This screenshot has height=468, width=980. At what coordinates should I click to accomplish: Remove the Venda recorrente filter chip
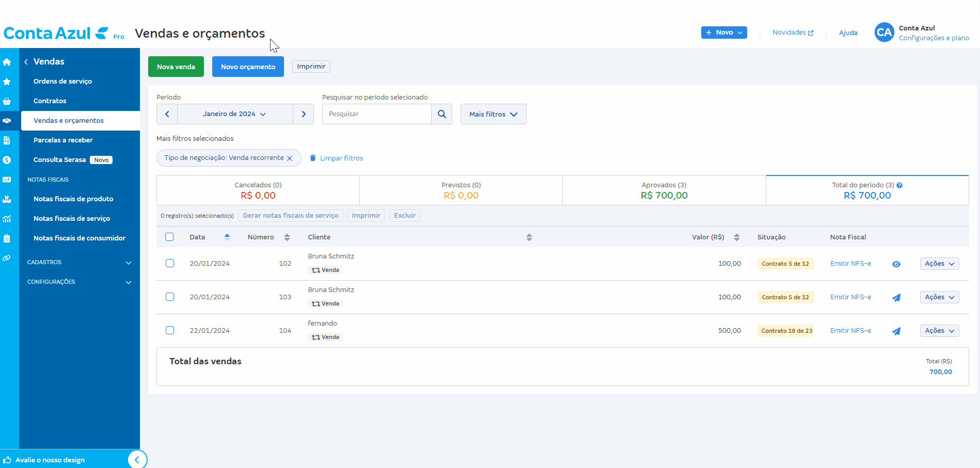click(x=290, y=158)
